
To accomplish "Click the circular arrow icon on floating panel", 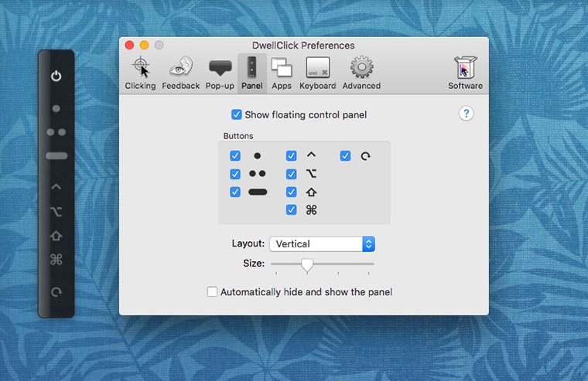I will coord(56,292).
